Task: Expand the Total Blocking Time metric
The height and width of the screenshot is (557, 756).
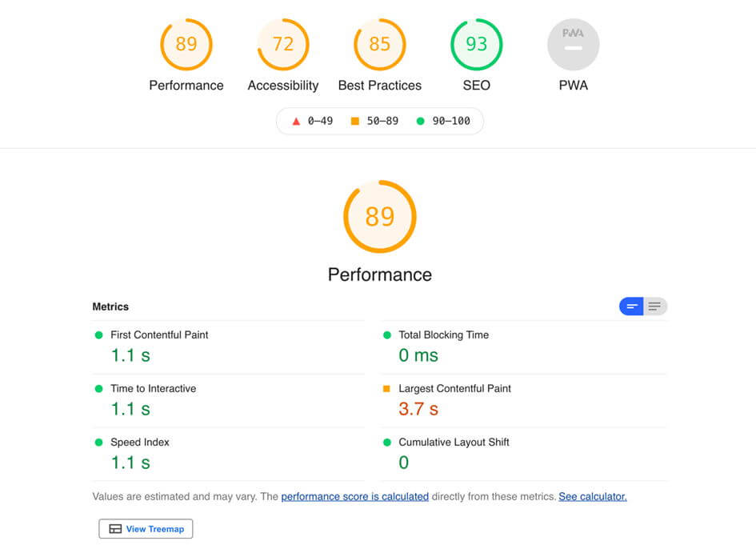Action: point(443,335)
